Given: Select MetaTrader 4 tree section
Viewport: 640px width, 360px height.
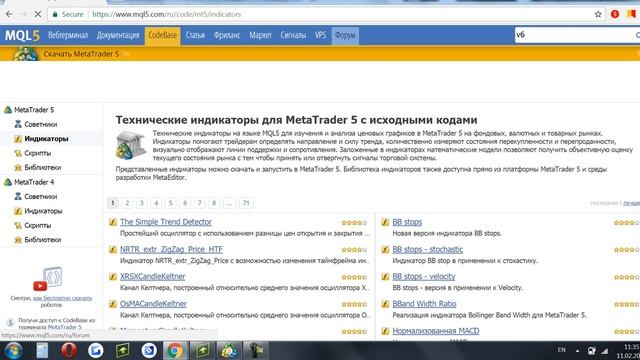Looking at the screenshot, I should pos(34,182).
